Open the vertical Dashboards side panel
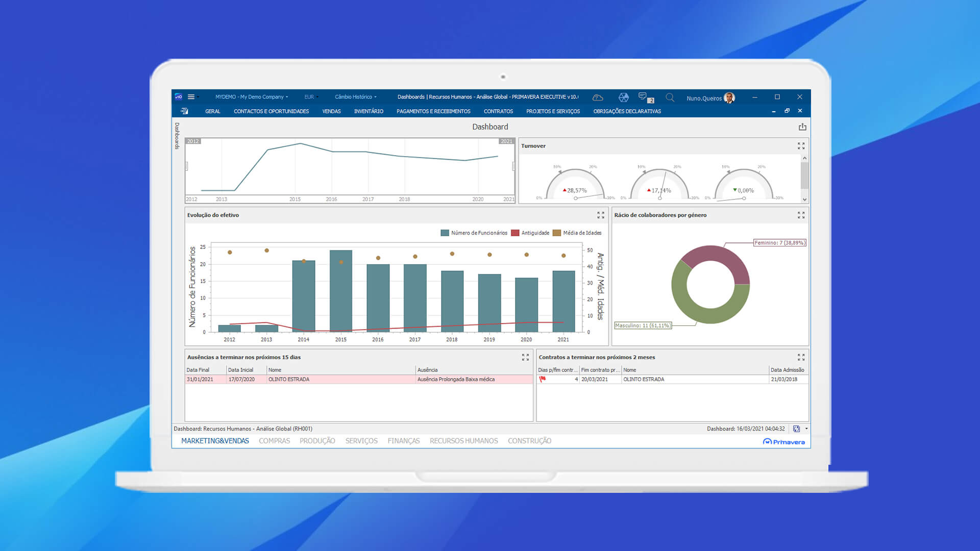Image resolution: width=980 pixels, height=551 pixels. click(177, 136)
